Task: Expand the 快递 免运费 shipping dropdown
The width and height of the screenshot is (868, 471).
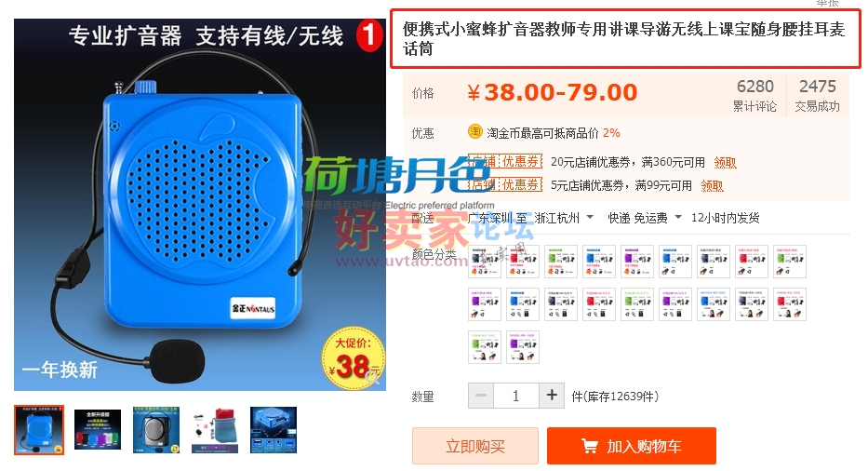Action: click(x=678, y=217)
